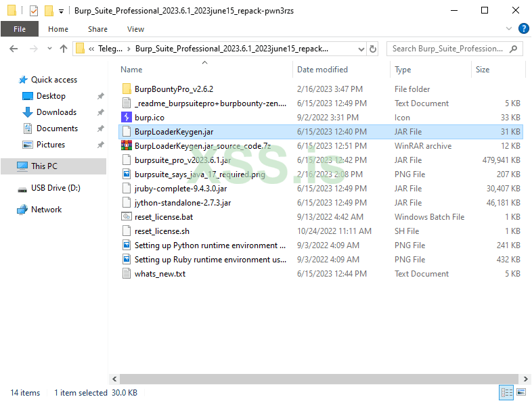Image resolution: width=532 pixels, height=401 pixels.
Task: Unpin Desktop from Quick access
Action: [100, 96]
